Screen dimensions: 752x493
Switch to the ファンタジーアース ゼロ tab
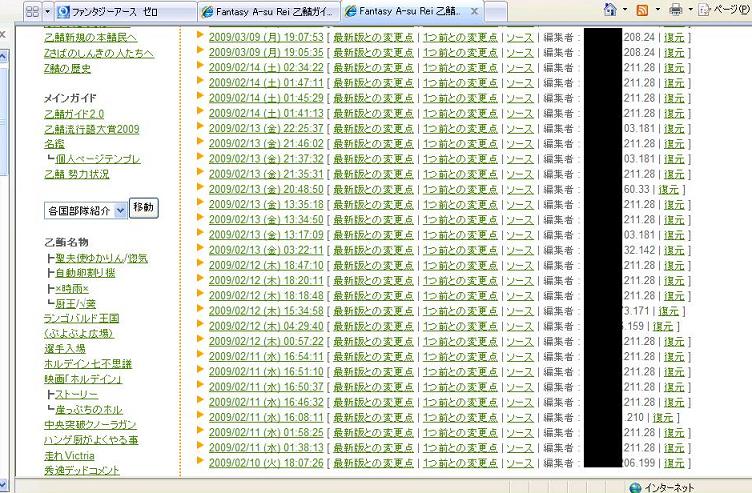tap(125, 12)
